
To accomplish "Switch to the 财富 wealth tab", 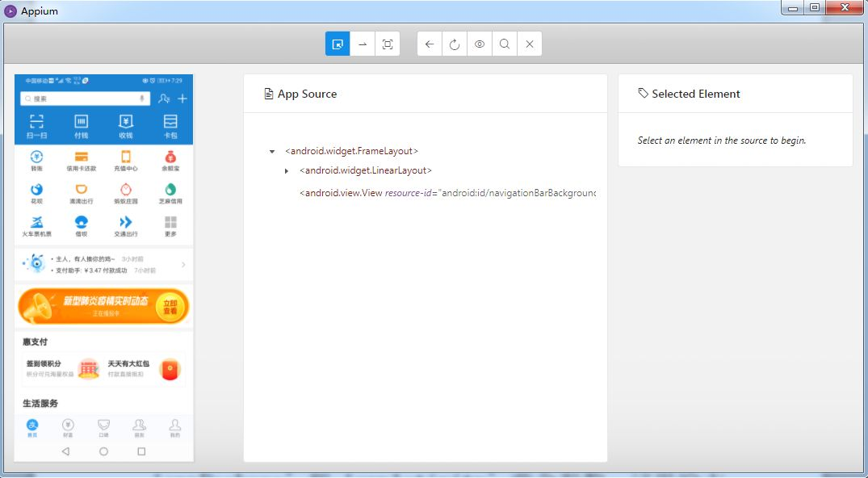I will click(68, 428).
